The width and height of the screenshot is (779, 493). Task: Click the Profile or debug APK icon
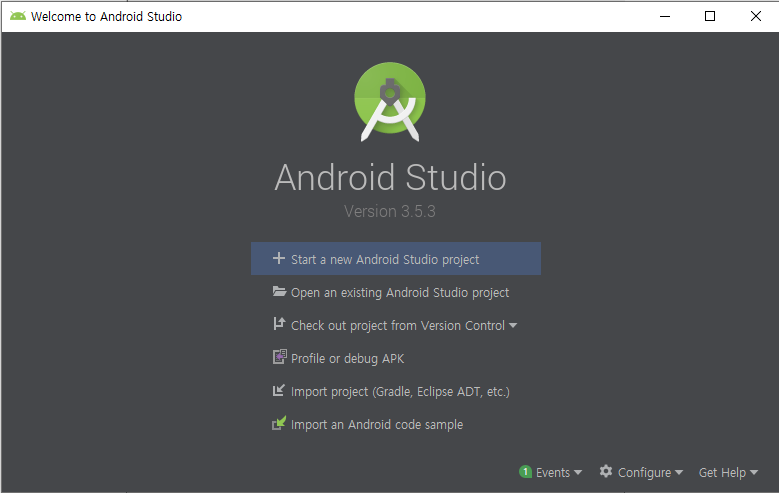click(x=280, y=357)
